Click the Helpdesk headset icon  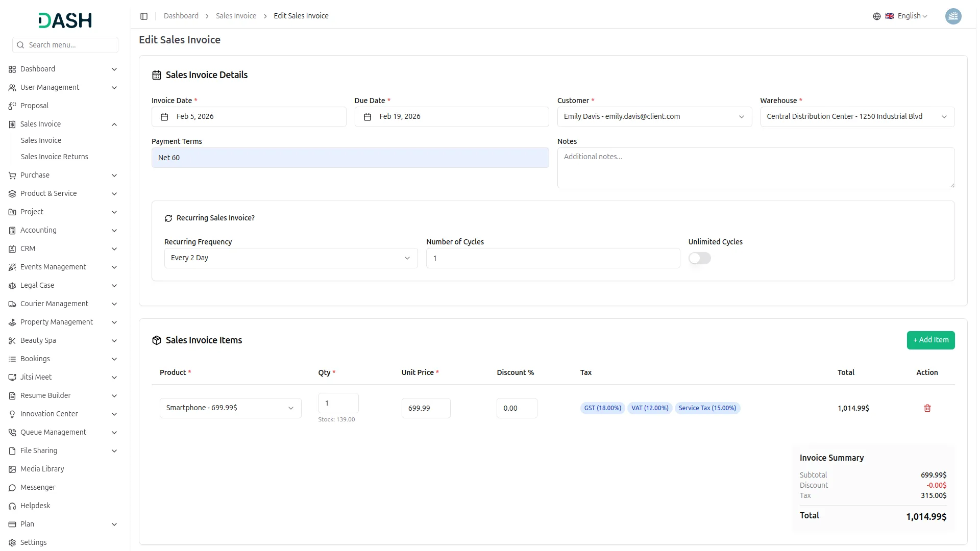pos(12,506)
